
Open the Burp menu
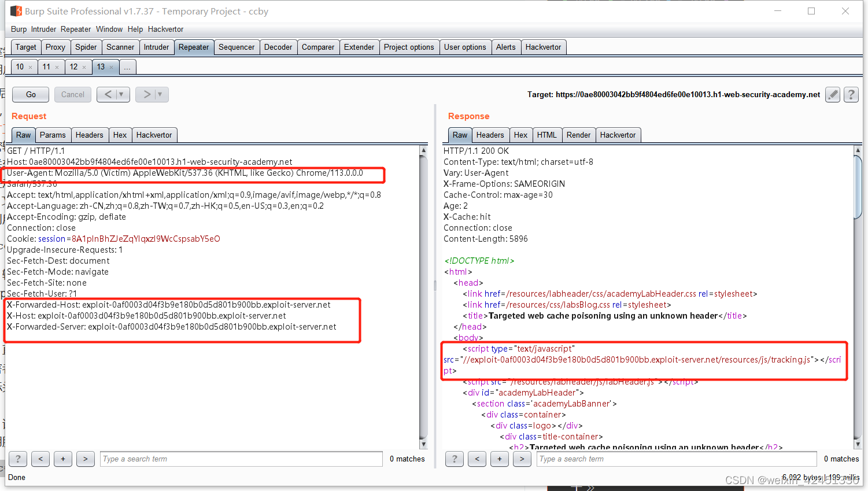19,29
